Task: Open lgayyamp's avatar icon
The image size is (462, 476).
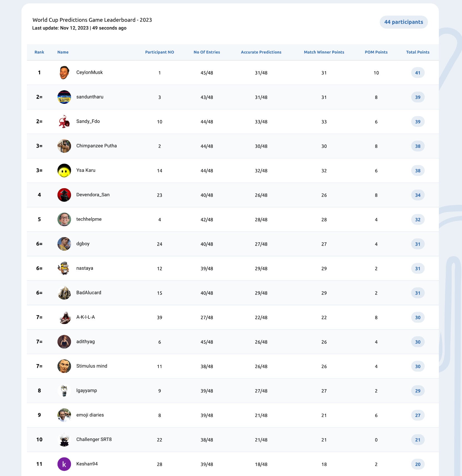Action: pos(64,391)
